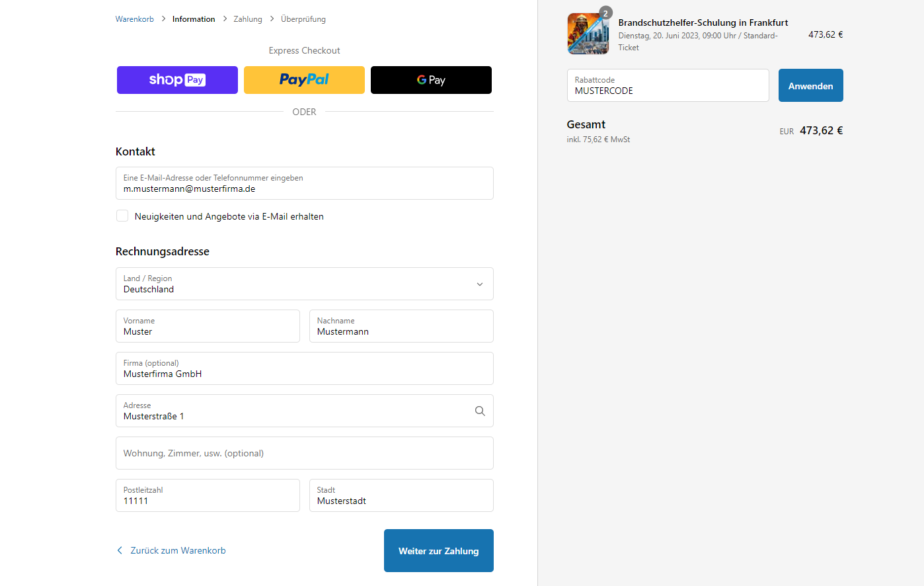
Task: Apply the discount code with Anwenden
Action: 810,85
